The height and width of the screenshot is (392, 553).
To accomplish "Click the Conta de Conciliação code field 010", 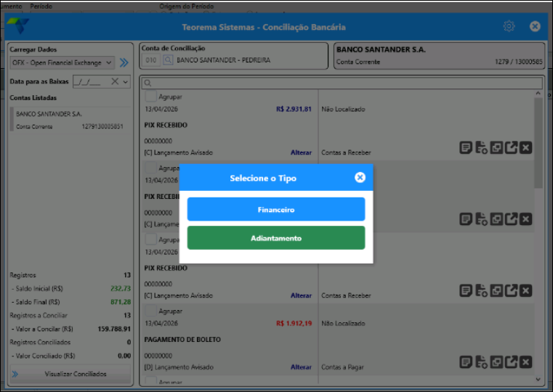I will pos(151,60).
